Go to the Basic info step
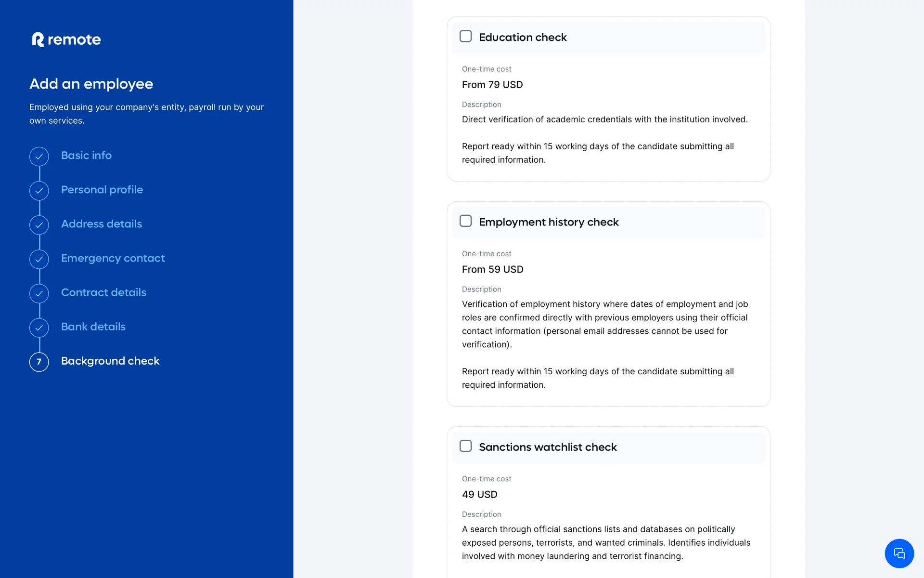The height and width of the screenshot is (578, 924). [86, 156]
